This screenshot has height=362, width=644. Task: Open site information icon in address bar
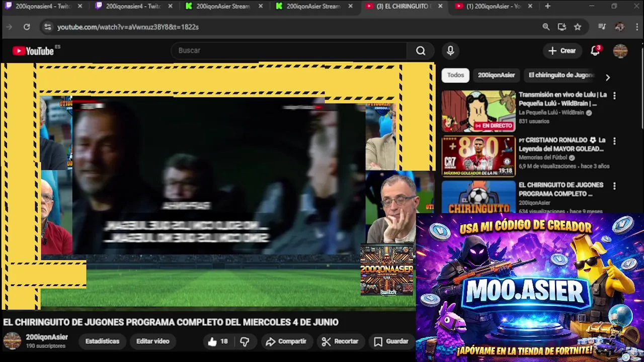click(47, 27)
